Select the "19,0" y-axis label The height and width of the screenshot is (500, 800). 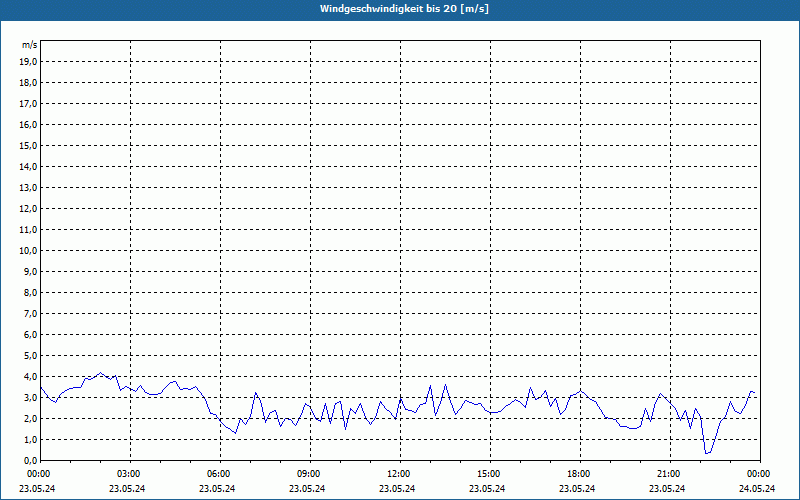tap(28, 62)
